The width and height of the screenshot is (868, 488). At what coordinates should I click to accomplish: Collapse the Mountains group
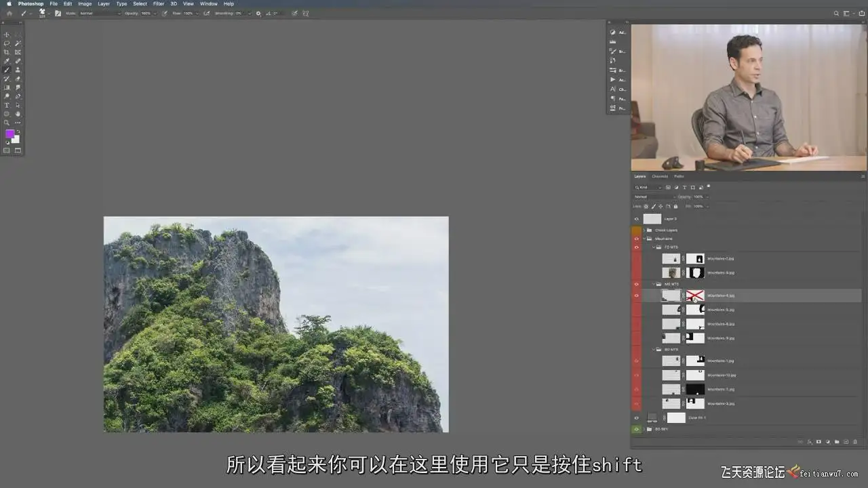click(x=644, y=239)
